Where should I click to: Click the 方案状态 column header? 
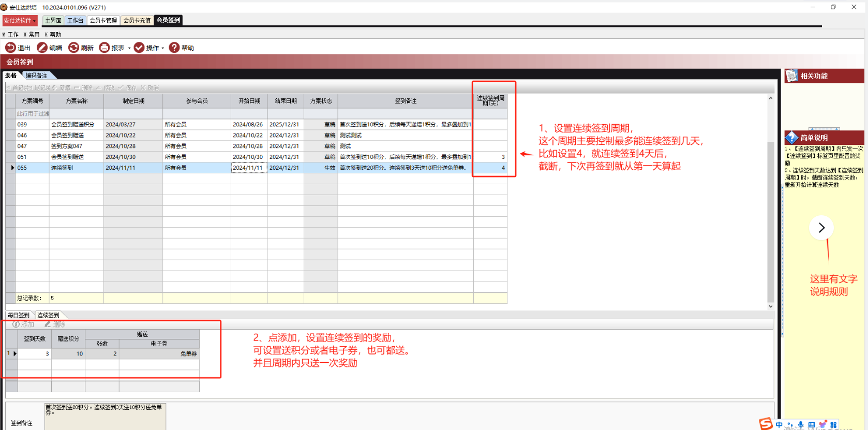point(321,101)
